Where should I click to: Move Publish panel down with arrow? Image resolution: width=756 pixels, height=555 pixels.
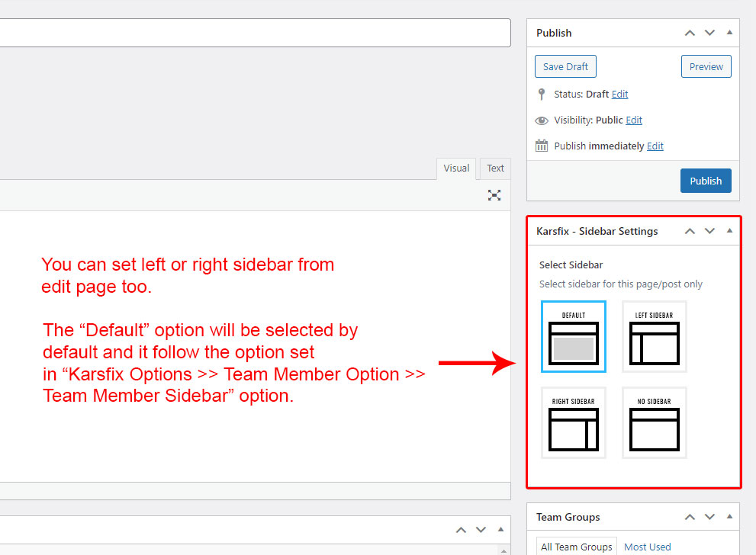click(709, 33)
